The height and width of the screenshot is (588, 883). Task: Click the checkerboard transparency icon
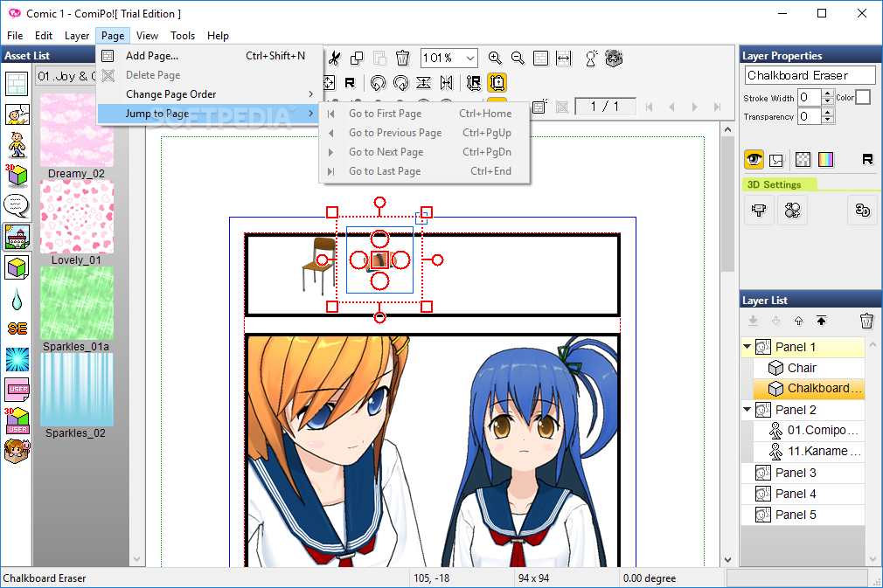pyautogui.click(x=803, y=160)
